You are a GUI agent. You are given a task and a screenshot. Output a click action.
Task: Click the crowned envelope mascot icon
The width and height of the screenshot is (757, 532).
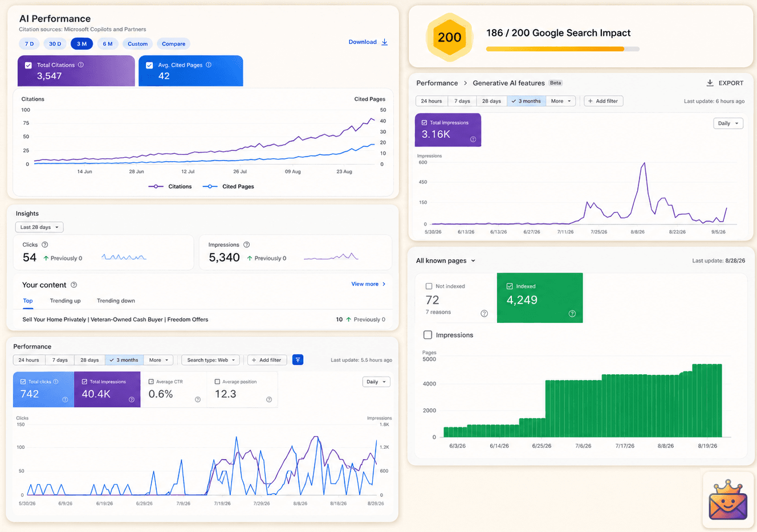pyautogui.click(x=728, y=500)
